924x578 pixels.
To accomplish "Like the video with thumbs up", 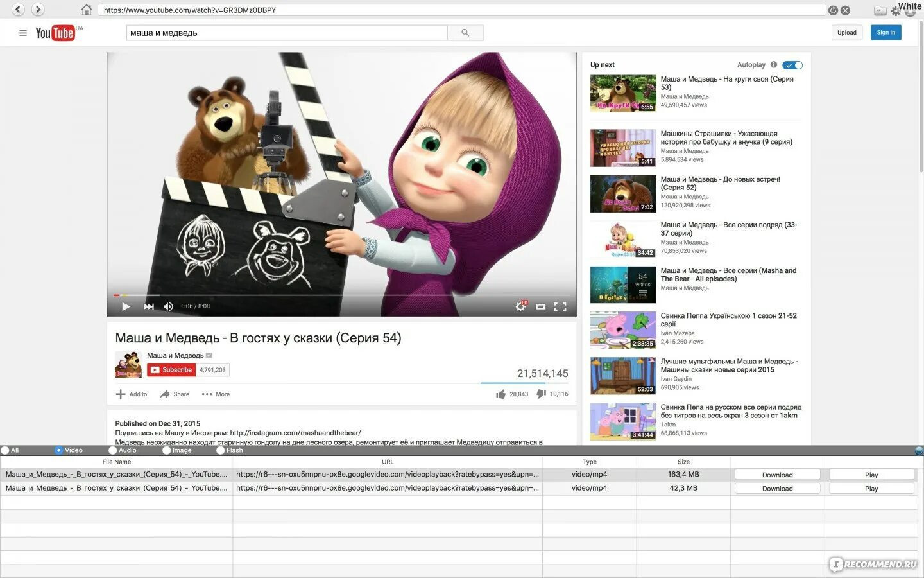I will (501, 394).
